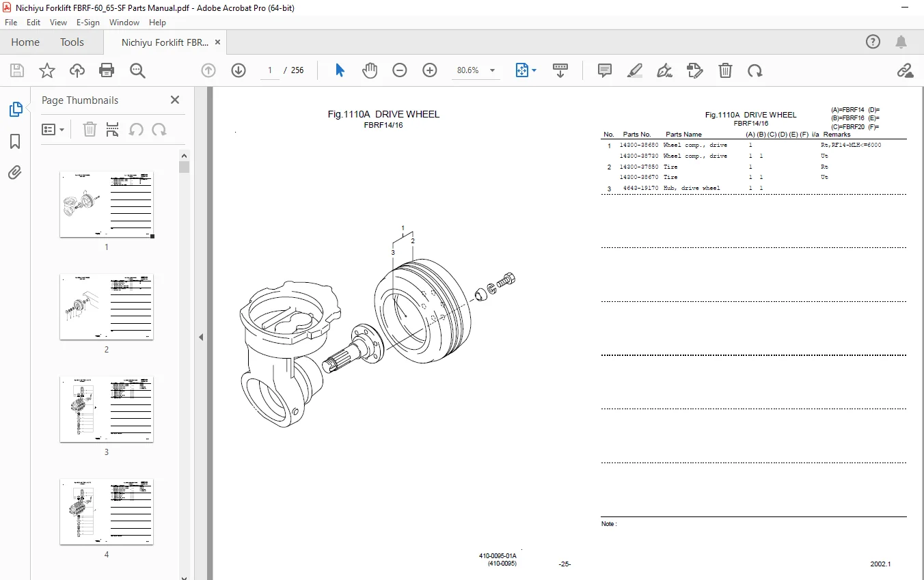Image resolution: width=924 pixels, height=580 pixels.
Task: Rotate thumbnail counterclockwise
Action: 136,129
